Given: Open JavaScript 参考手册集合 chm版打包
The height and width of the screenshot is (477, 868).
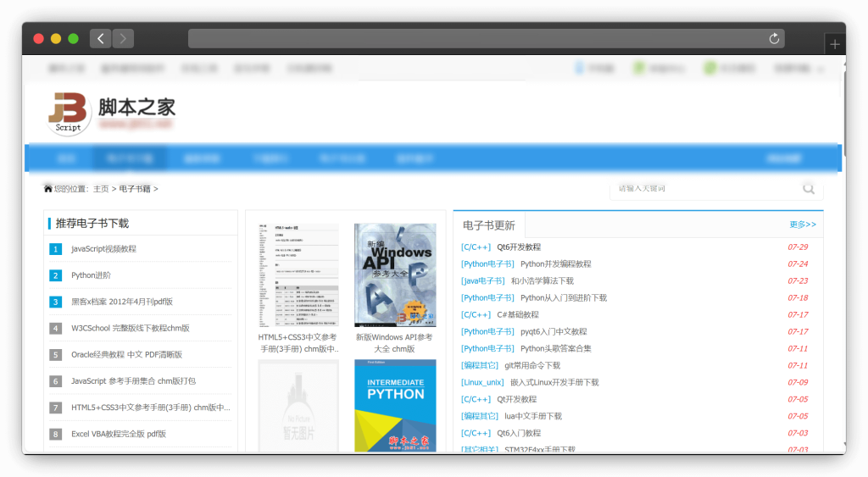Looking at the screenshot, I should 133,381.
